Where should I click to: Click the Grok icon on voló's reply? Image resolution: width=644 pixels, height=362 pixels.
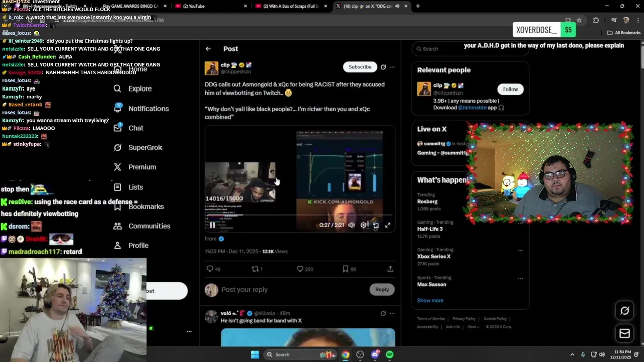(x=383, y=313)
